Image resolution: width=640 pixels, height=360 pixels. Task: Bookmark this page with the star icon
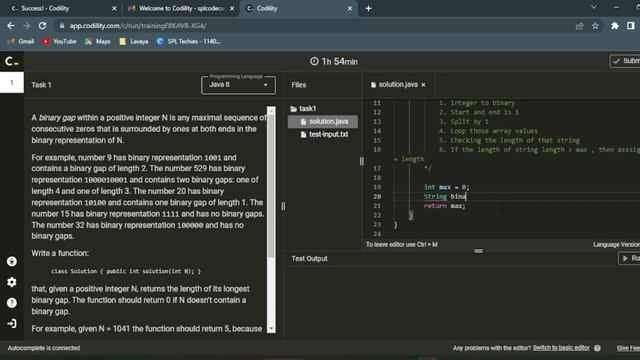[x=596, y=26]
